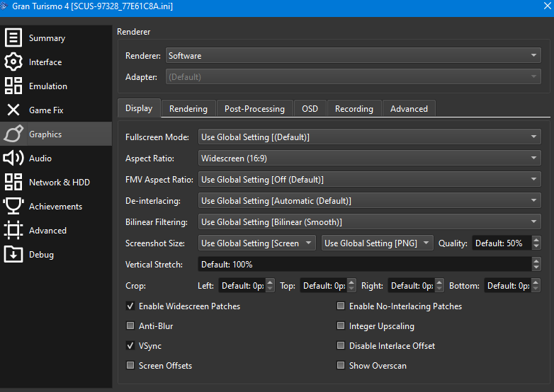This screenshot has width=554, height=392.
Task: Switch to the Recording tab
Action: (x=354, y=109)
